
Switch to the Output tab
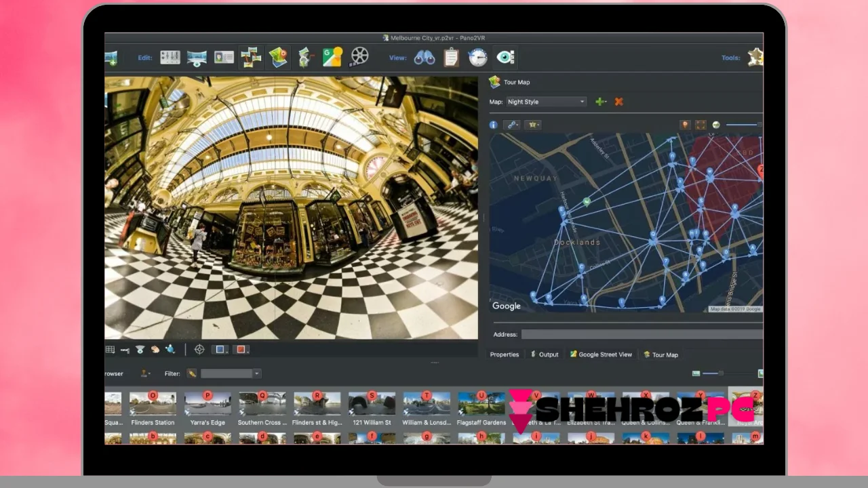[x=545, y=354]
